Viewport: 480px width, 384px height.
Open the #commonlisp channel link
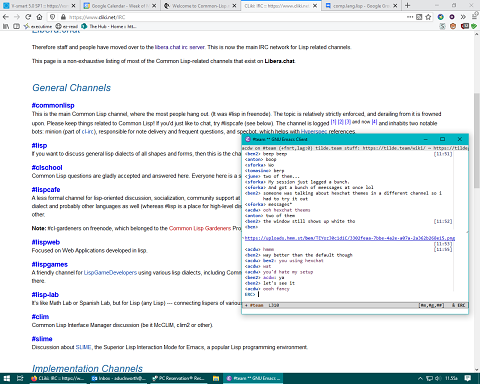coord(53,105)
